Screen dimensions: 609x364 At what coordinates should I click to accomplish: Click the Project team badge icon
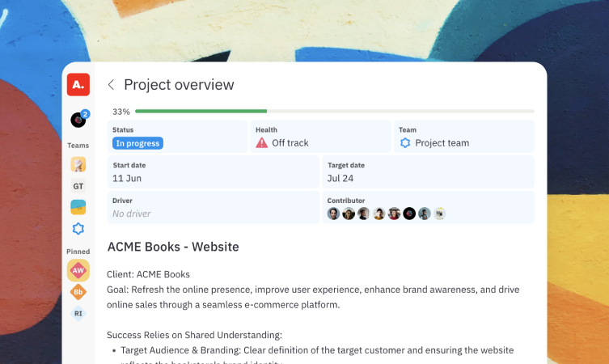click(405, 143)
